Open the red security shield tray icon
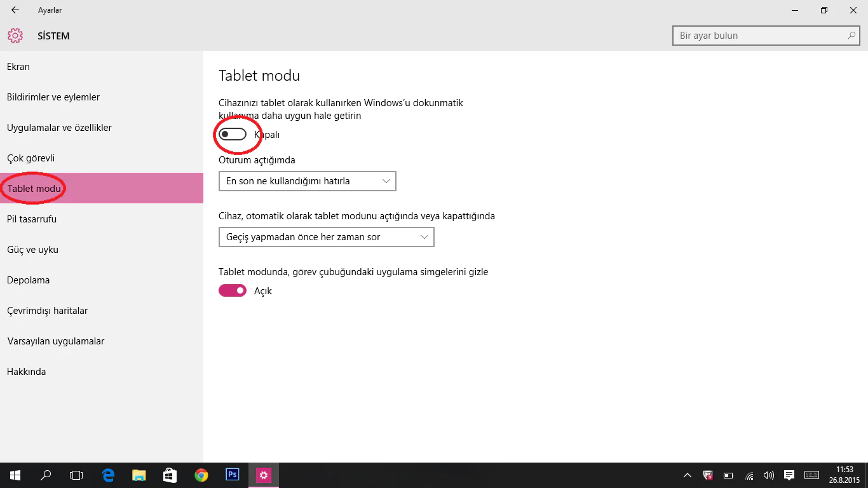Image resolution: width=868 pixels, height=488 pixels. [x=708, y=475]
